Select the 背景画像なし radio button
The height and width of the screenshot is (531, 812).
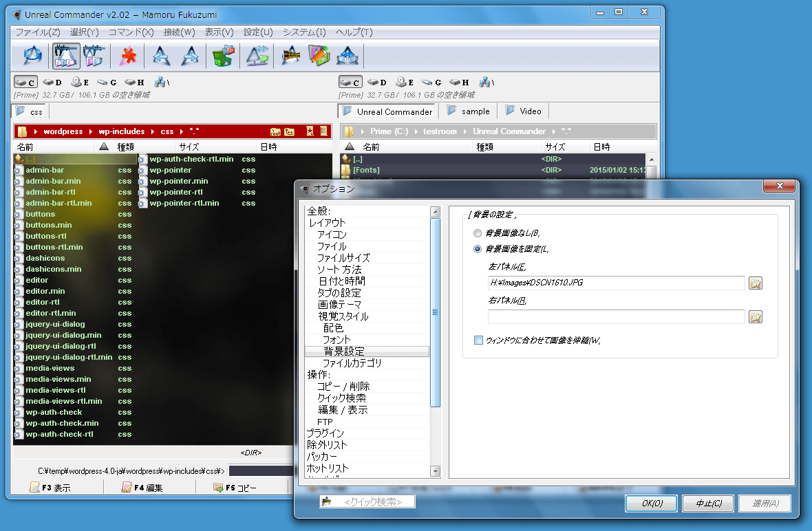click(478, 233)
